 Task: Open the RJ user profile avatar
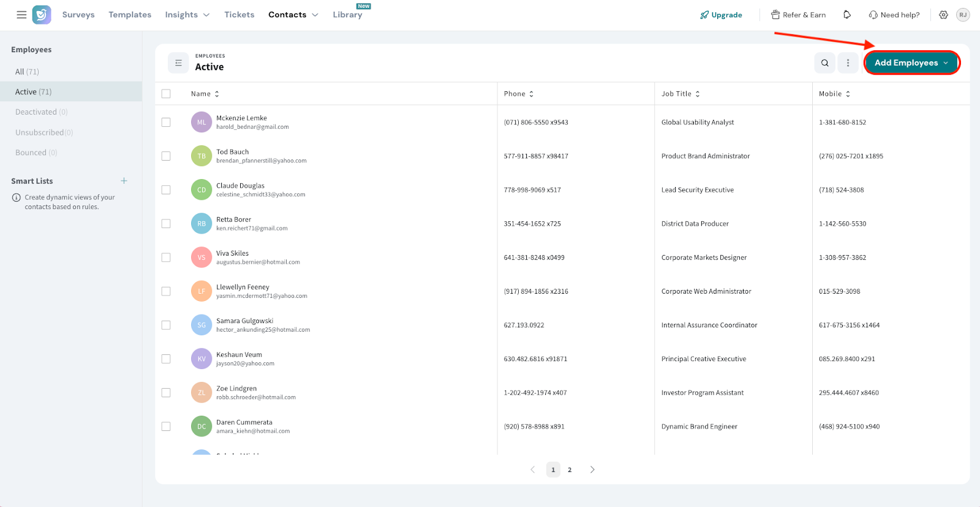(x=963, y=15)
